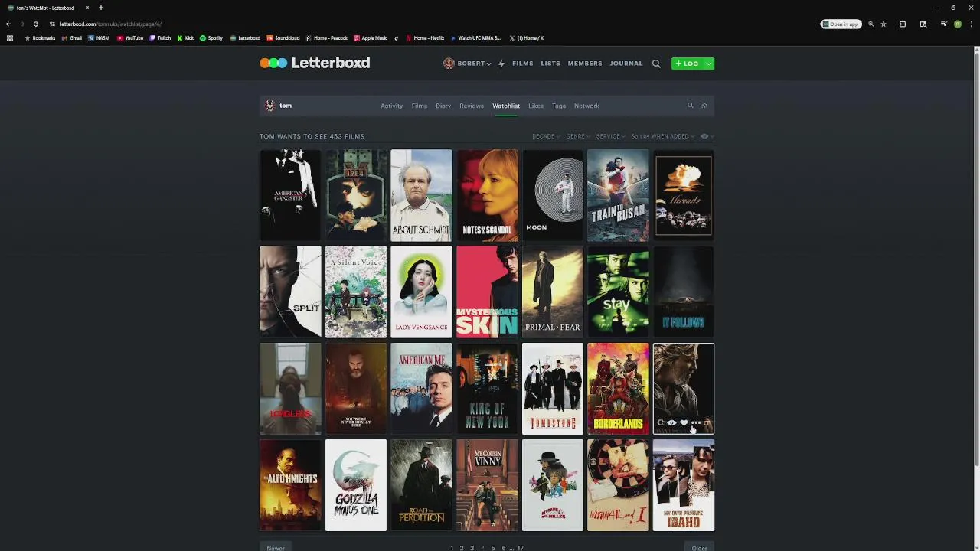Open the Home - Netflix bookmark
The image size is (980, 551).
[425, 38]
